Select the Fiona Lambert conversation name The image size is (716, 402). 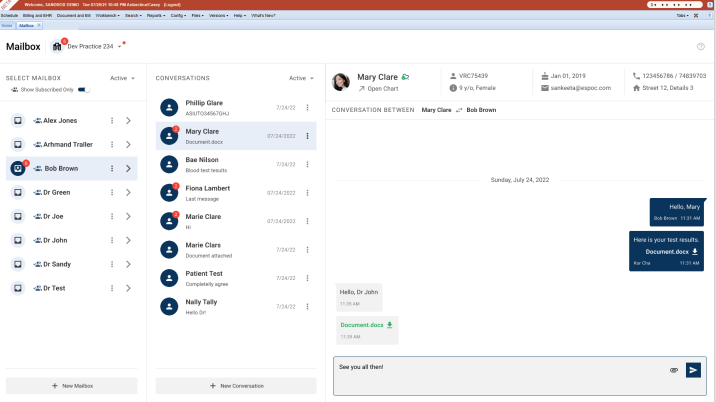[x=208, y=188]
